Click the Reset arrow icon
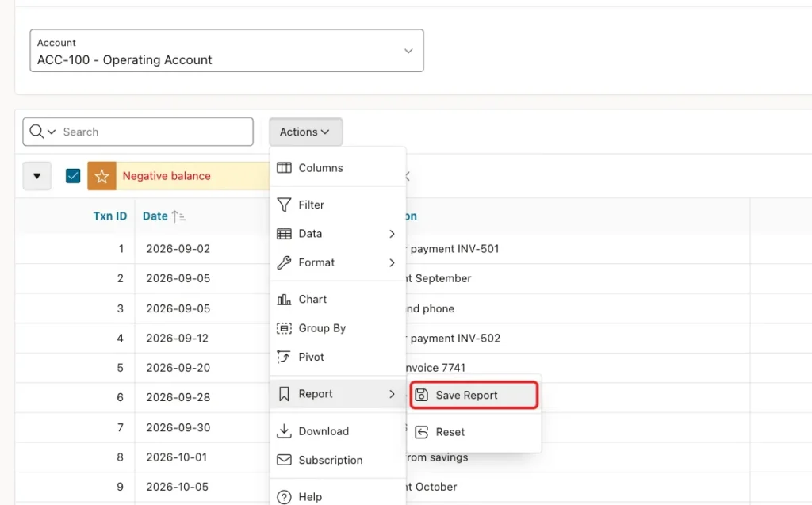 [422, 432]
